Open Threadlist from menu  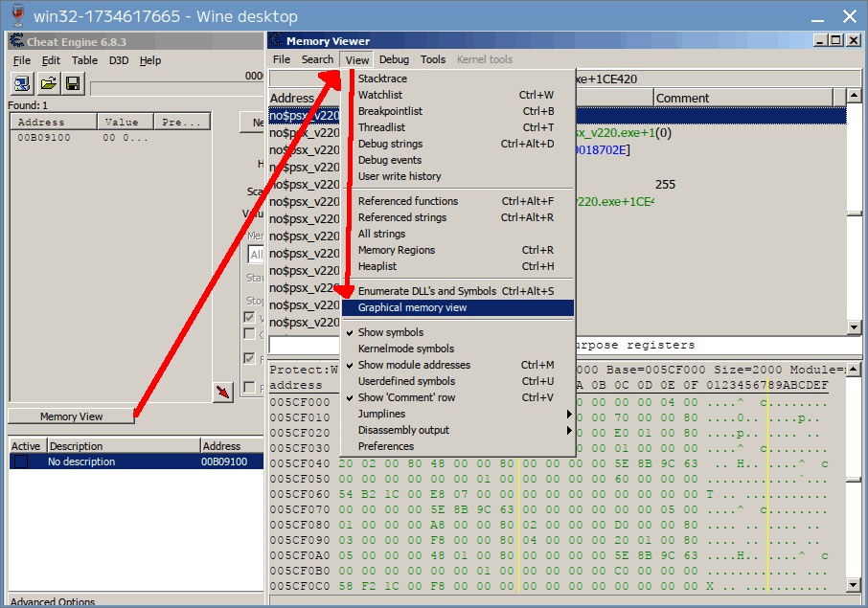[457, 127]
